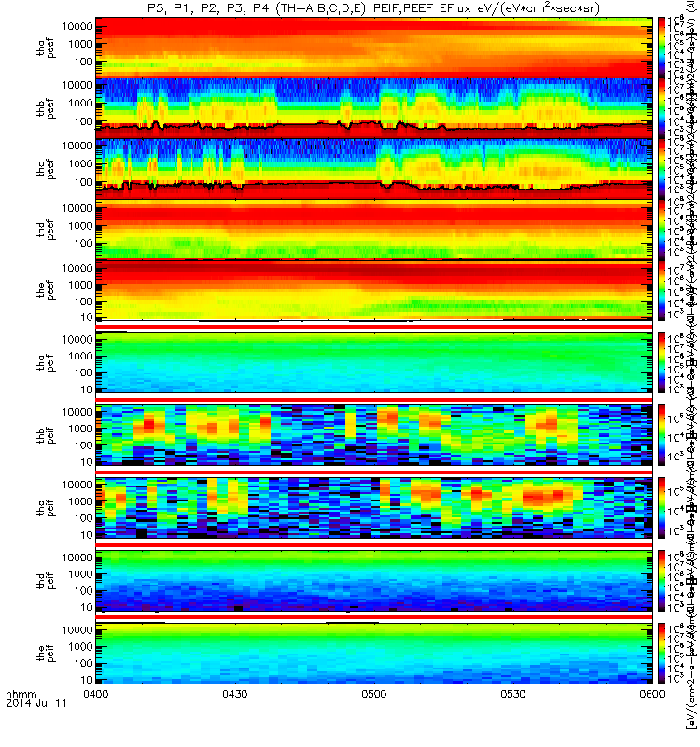
Task: Select the thb peif ion spectrogram panel
Action: pos(374,435)
